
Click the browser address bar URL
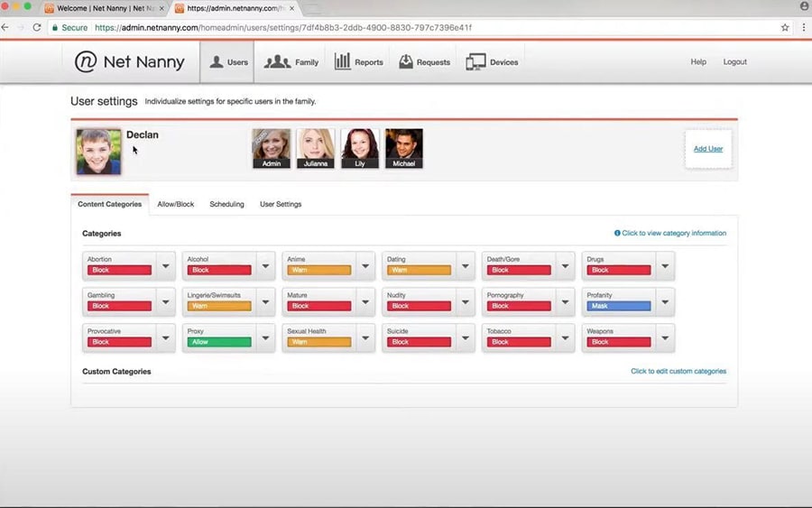pos(283,27)
